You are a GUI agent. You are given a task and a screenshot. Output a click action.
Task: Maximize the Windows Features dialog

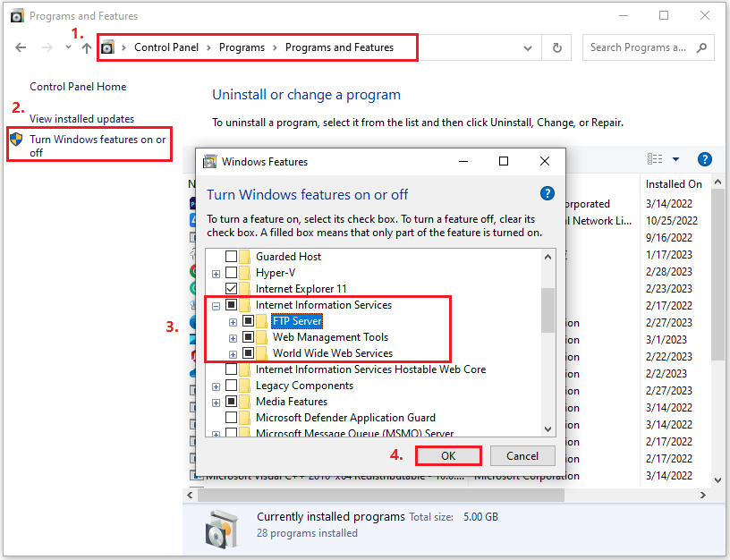504,161
